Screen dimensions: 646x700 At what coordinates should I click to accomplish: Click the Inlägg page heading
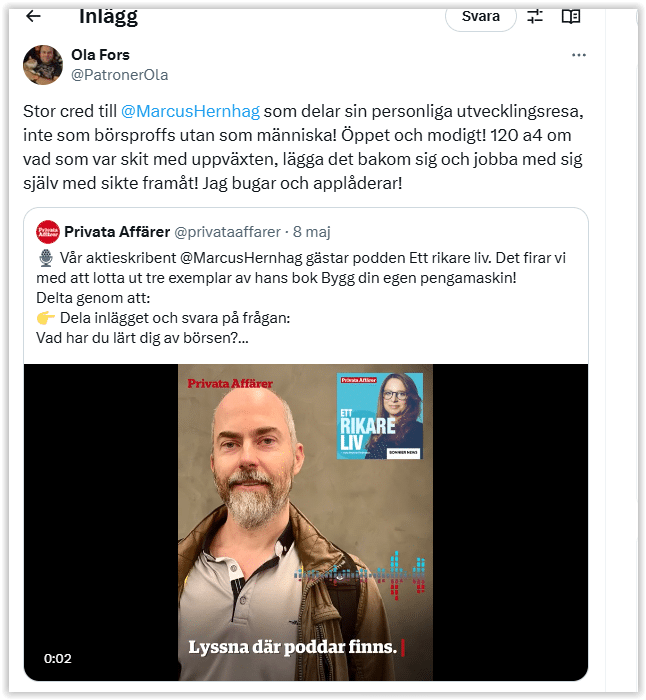coord(108,17)
